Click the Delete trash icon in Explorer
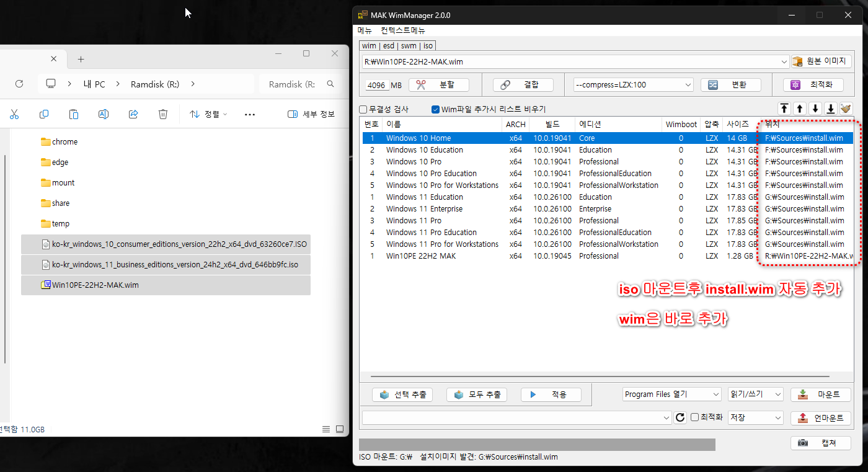Screen dimensions: 868x472 click(x=163, y=114)
